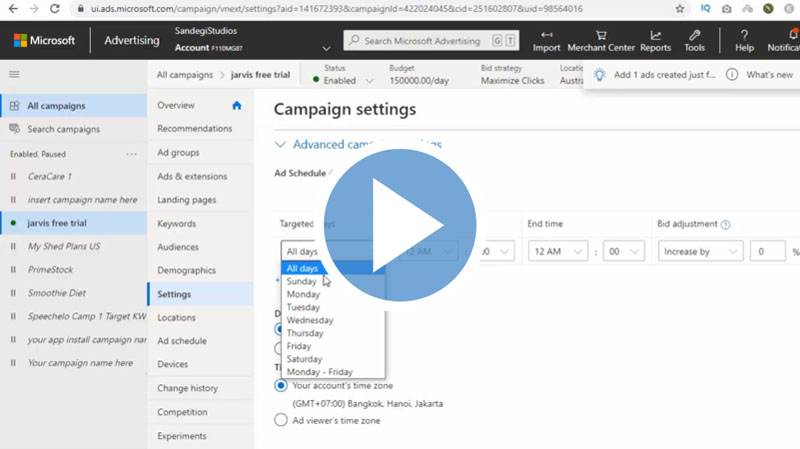Bookmark the page with the star icon
Viewport: 800px width, 449px height.
click(680, 9)
